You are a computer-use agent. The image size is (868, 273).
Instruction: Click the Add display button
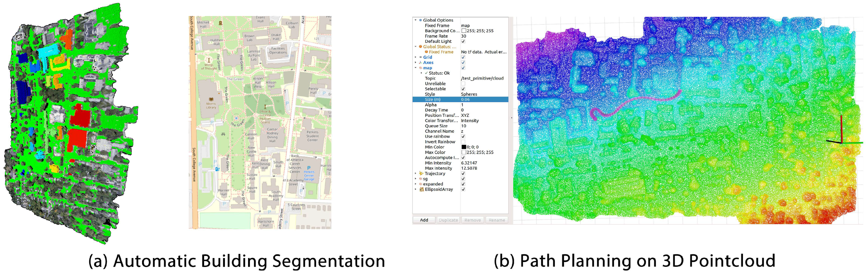(x=424, y=220)
